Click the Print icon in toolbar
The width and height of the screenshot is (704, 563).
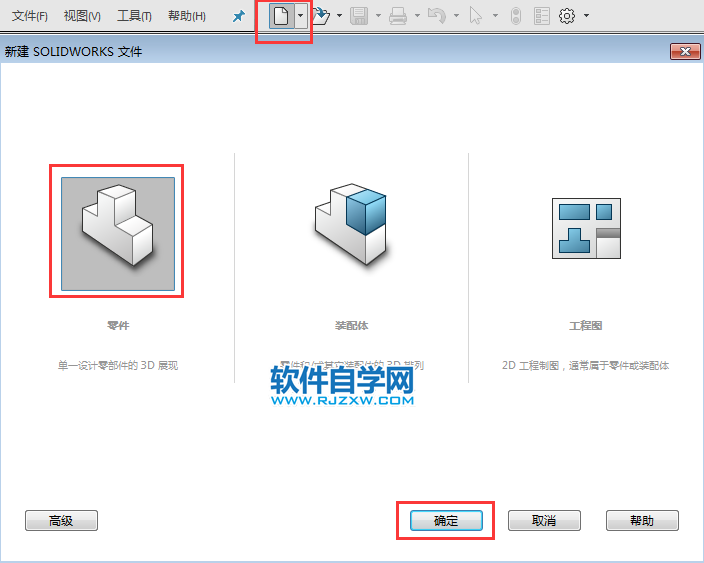coord(398,16)
